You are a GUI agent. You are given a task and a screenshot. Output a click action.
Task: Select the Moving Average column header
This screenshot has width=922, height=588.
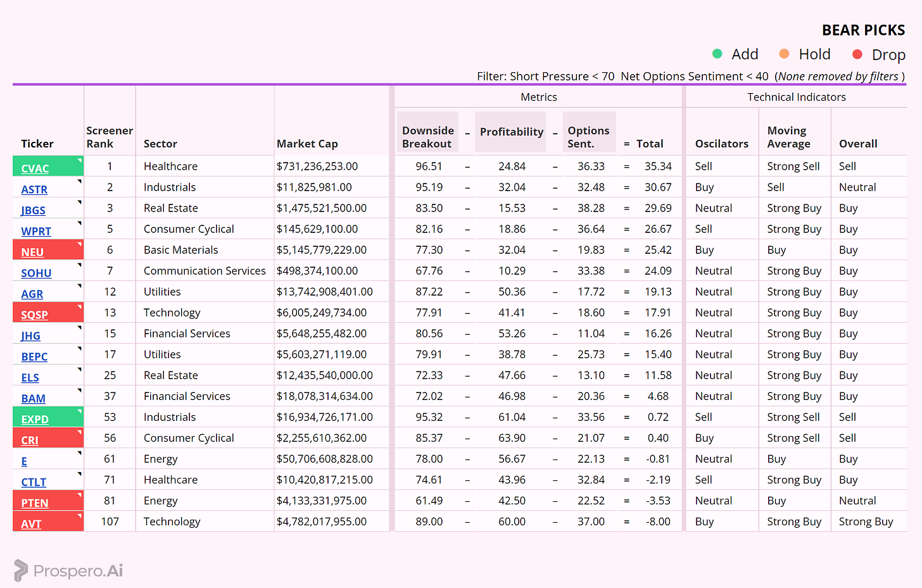[789, 137]
